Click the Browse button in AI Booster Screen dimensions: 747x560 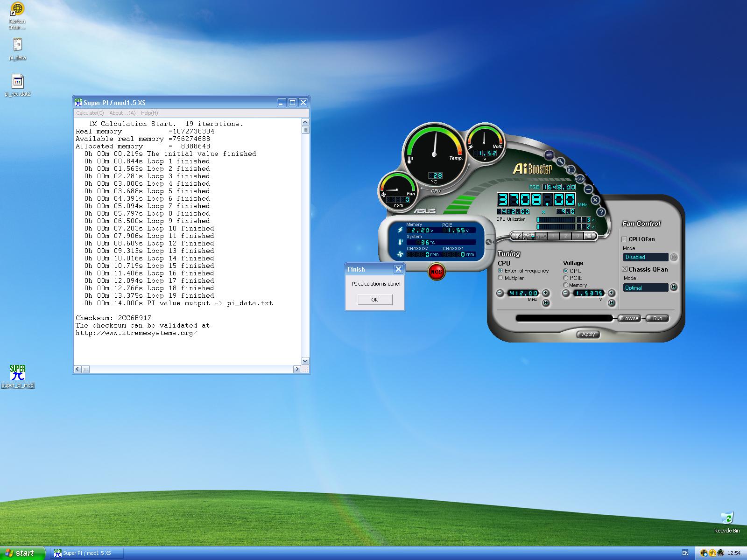click(629, 318)
